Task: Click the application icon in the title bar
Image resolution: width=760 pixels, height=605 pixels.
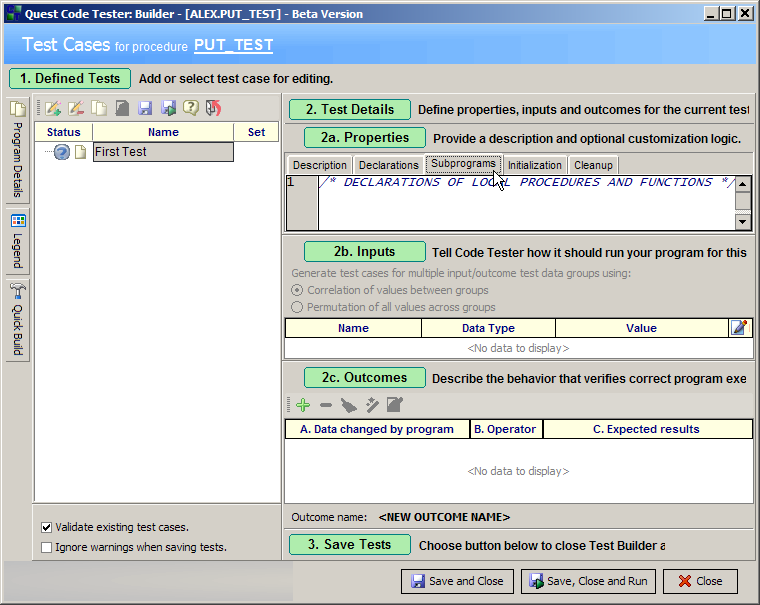Action: 13,13
